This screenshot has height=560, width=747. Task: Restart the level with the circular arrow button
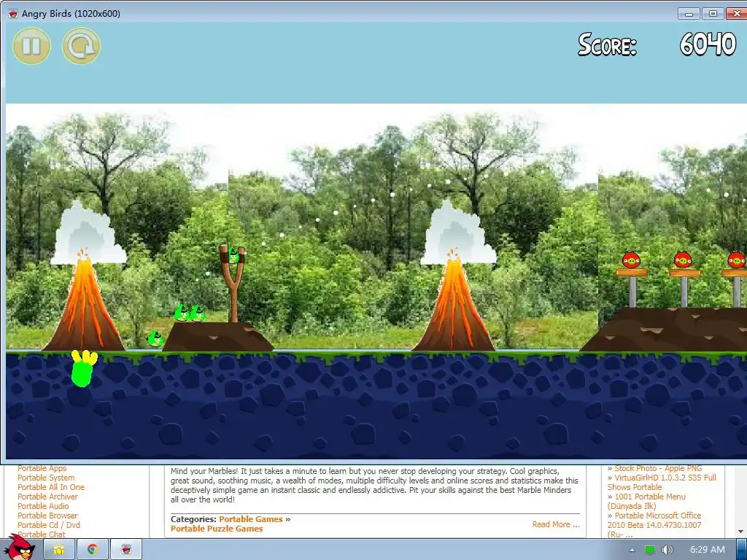click(81, 46)
